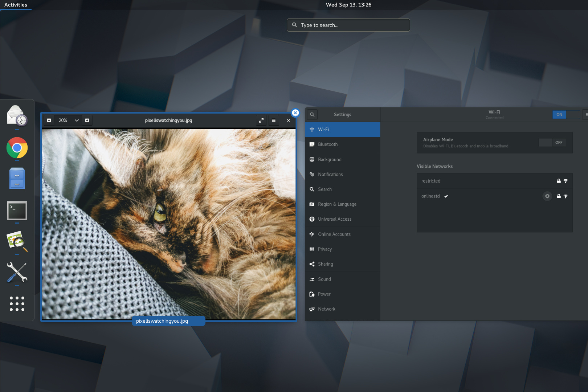Expand the 20% zoom level dropdown
Screen dimensions: 588x392
click(77, 121)
